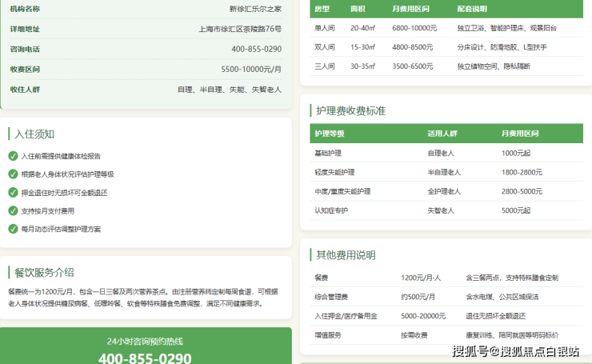Click the 房型 column header

(x=322, y=9)
